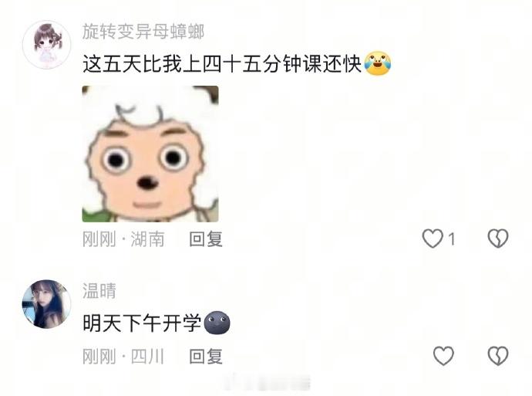Viewport: 532px width, 396px height.
Task: Like 温晴's comment with the heart icon
Action: (x=443, y=356)
